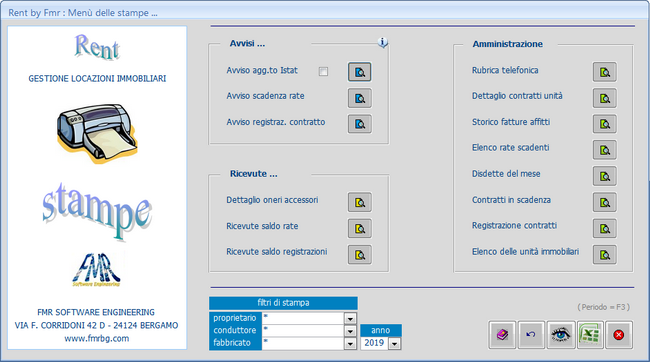Screen dimensions: 650x362
Task: Open preview for Avviso agg.to Istat
Action: coord(359,72)
